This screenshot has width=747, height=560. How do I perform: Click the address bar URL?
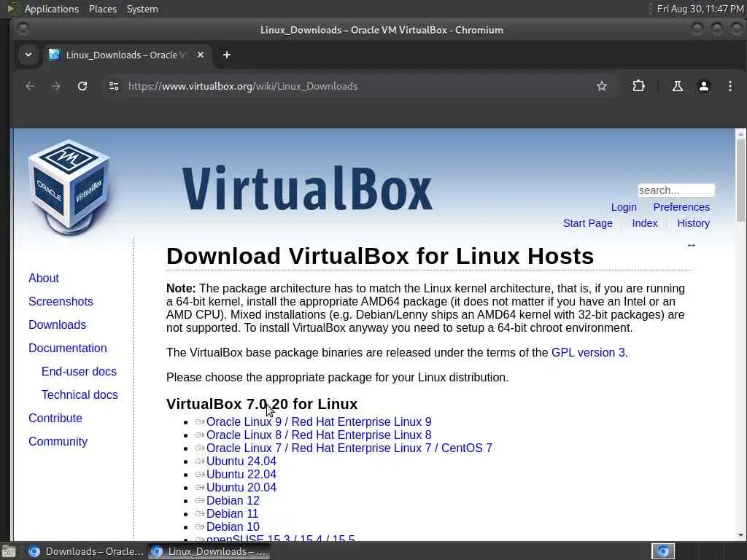tap(243, 86)
